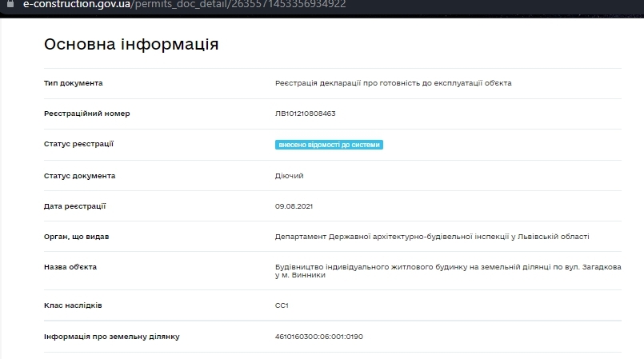Click the 'Статус реєстрації' label

78,144
